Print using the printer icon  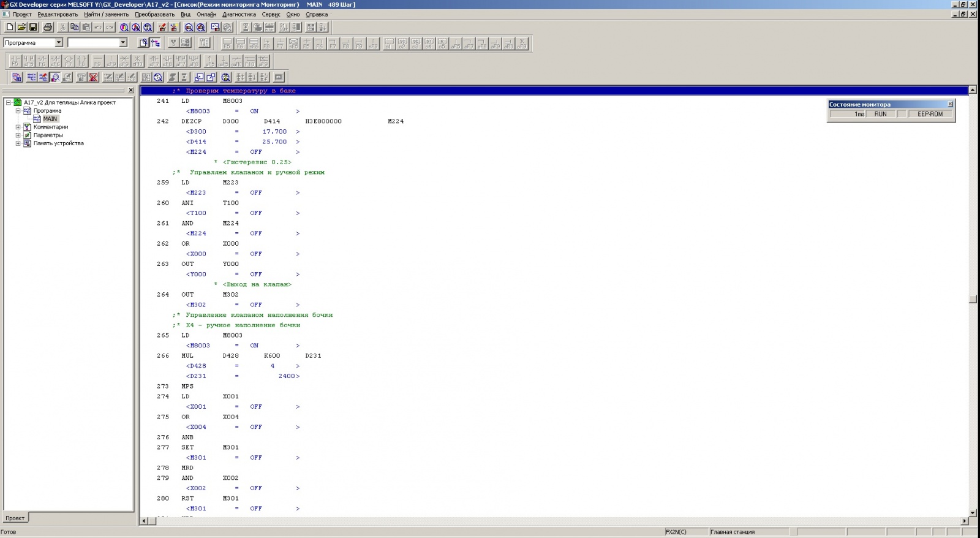[48, 27]
